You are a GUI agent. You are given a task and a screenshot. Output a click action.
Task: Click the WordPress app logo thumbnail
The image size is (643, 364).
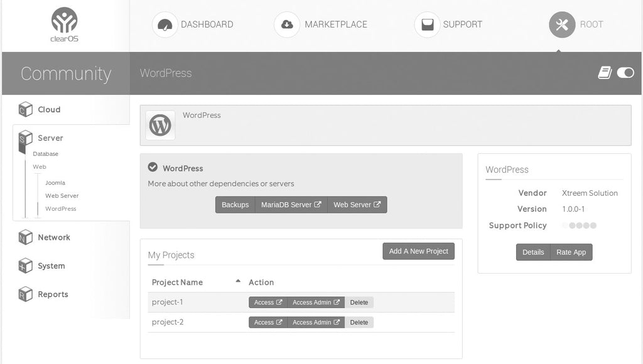point(160,125)
